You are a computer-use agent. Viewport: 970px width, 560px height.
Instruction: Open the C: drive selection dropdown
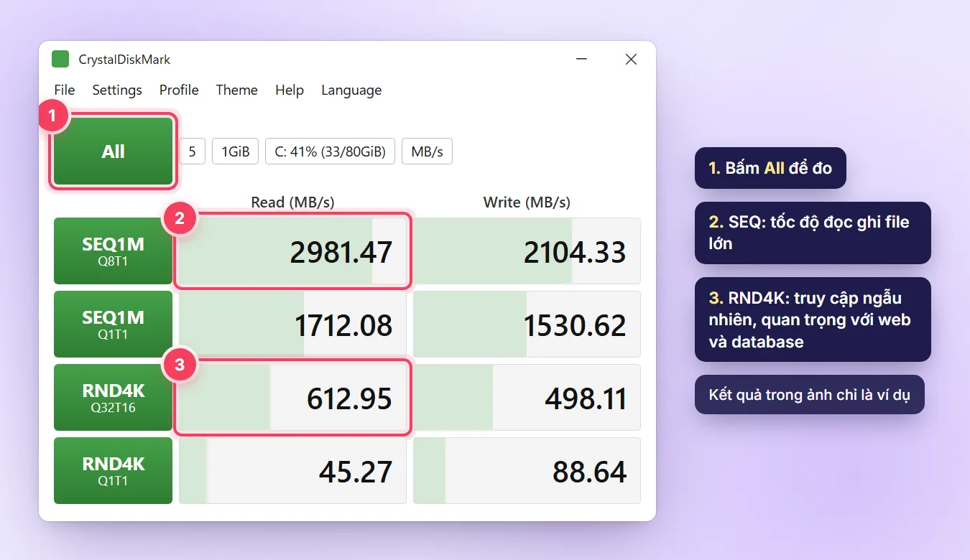coord(331,151)
